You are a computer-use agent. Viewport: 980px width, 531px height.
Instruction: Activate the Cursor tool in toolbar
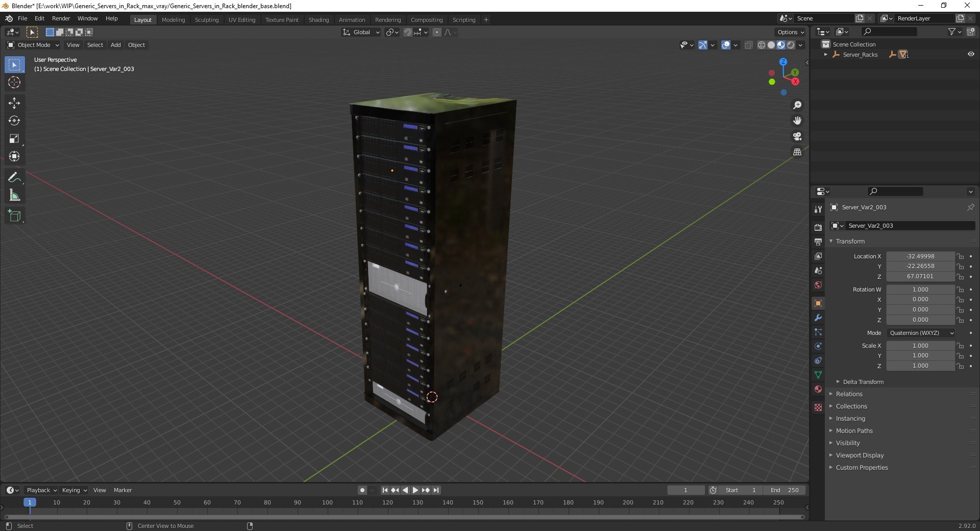coord(14,83)
